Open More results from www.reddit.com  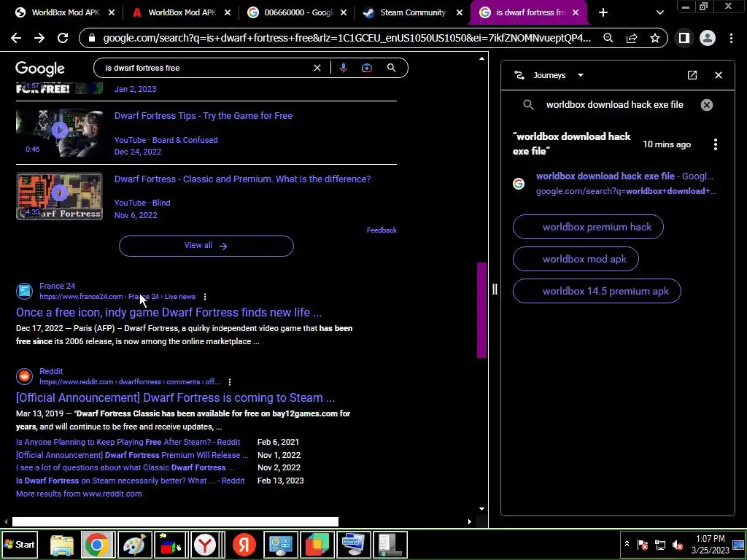click(79, 494)
